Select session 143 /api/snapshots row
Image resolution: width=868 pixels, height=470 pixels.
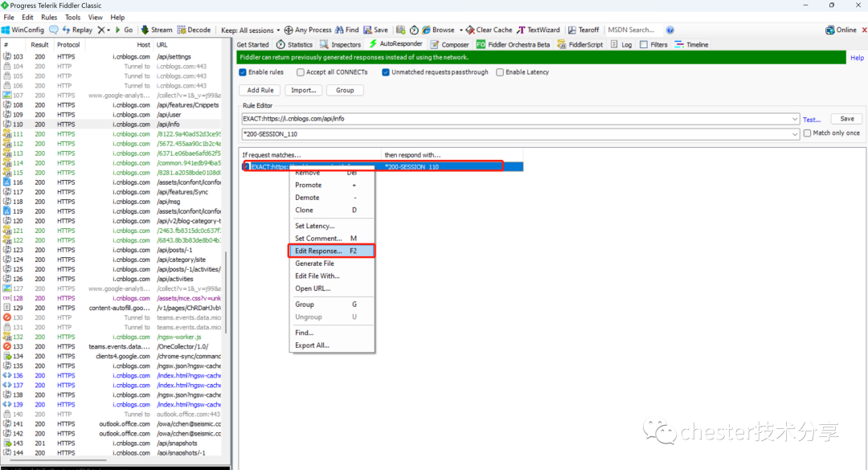point(111,443)
